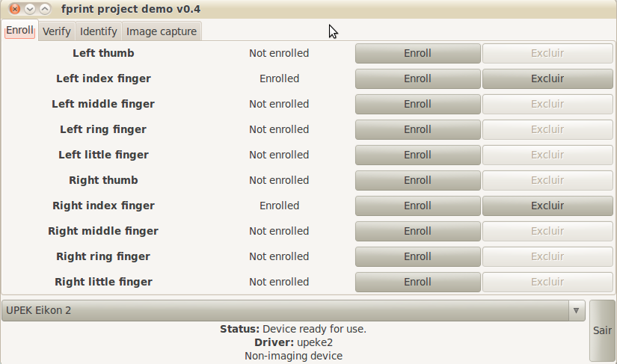The image size is (617, 364).
Task: Select the Image capture tab
Action: pos(162,31)
